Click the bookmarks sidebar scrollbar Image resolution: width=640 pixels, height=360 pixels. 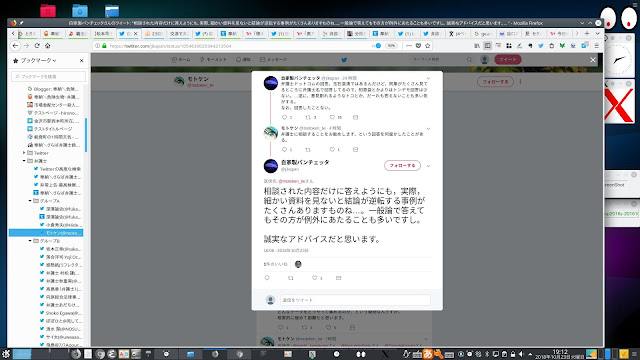click(x=86, y=135)
